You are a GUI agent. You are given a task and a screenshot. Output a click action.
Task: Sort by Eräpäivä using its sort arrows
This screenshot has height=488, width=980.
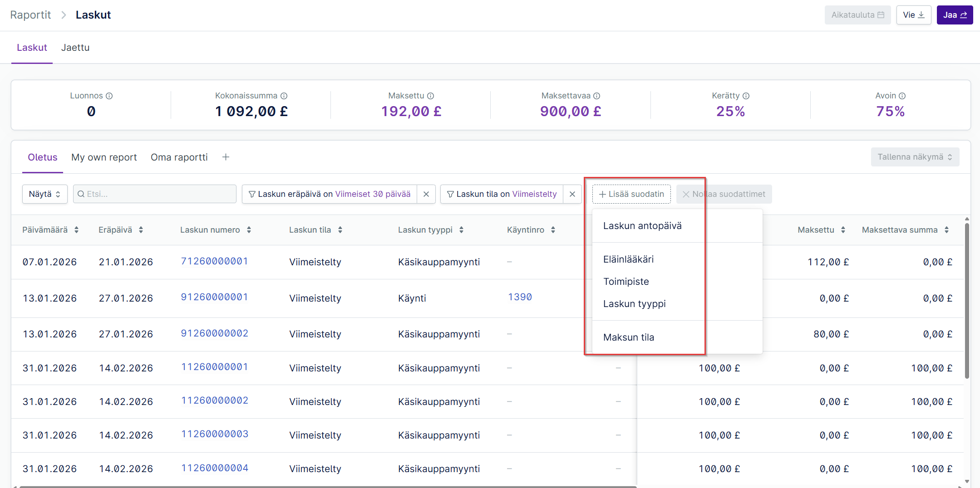[x=141, y=230]
